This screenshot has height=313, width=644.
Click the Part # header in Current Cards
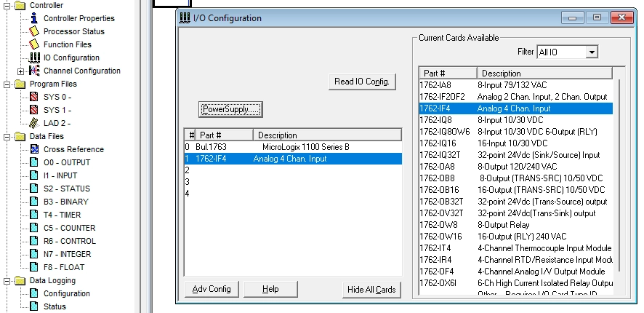coord(448,74)
